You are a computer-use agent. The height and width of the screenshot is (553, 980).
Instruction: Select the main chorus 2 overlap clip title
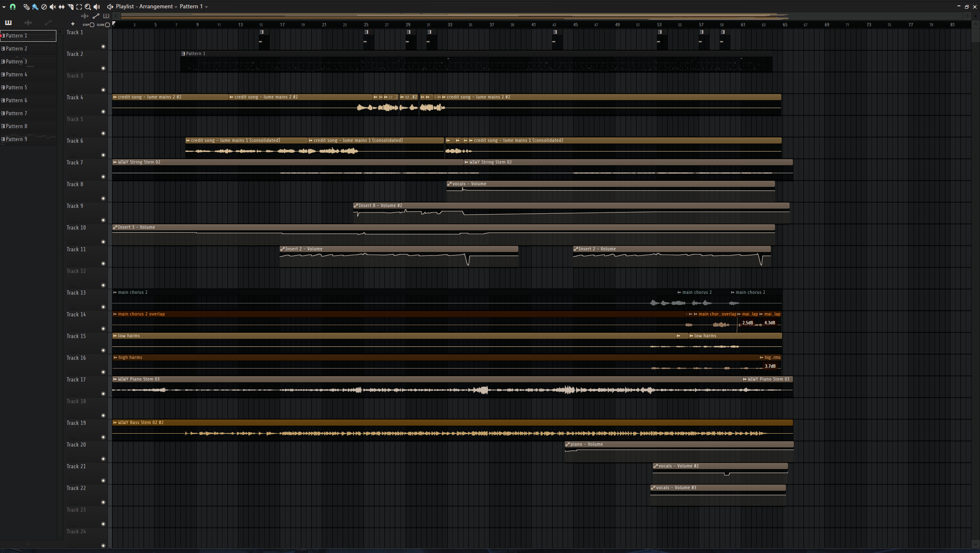point(141,314)
